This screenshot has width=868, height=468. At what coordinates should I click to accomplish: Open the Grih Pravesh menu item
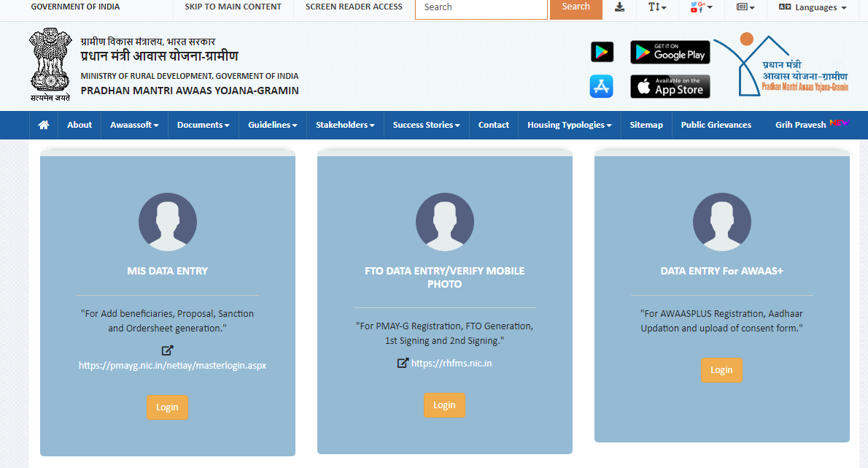coord(800,125)
